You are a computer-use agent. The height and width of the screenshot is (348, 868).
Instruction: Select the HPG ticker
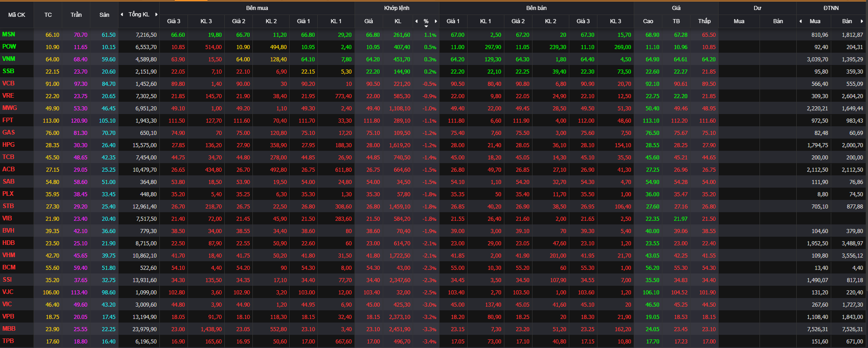click(x=9, y=145)
